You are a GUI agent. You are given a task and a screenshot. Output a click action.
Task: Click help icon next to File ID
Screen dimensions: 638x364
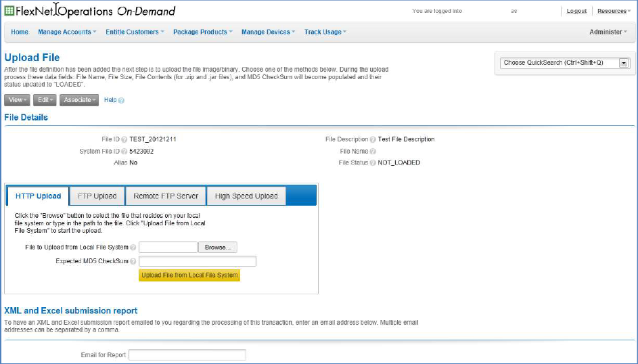click(124, 139)
